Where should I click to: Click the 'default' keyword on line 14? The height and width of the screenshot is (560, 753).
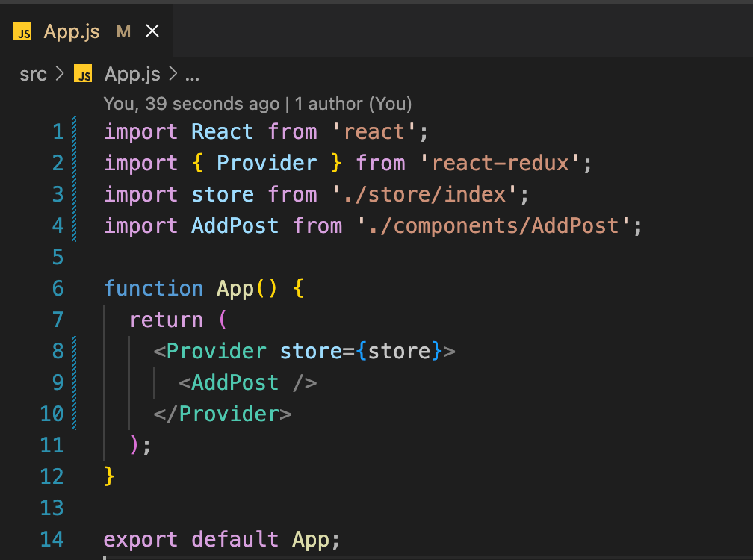tap(235, 539)
